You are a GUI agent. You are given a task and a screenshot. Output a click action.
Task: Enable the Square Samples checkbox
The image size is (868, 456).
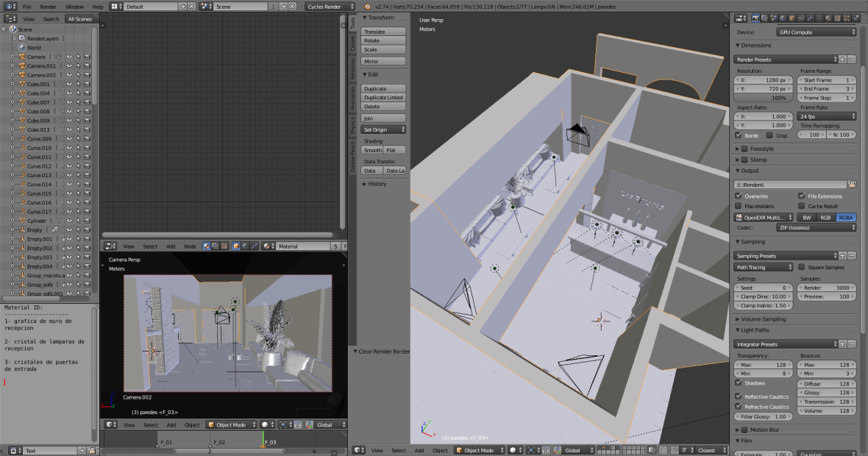[802, 267]
